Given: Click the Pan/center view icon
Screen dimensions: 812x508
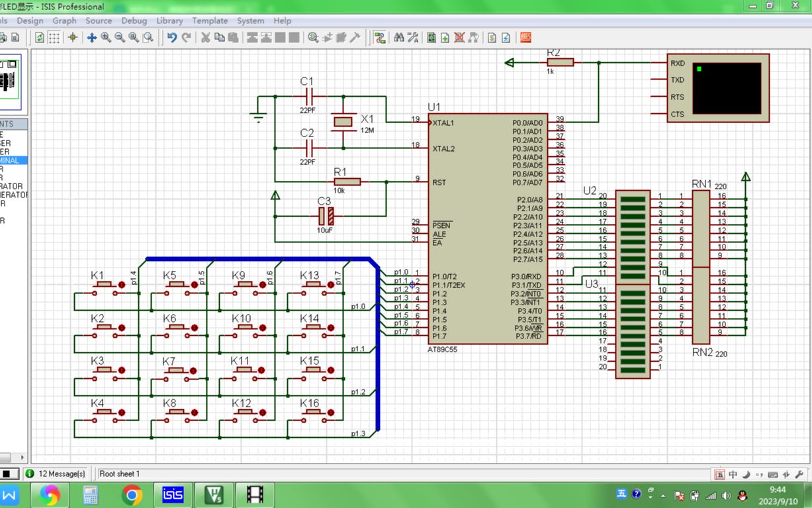Looking at the screenshot, I should 92,38.
